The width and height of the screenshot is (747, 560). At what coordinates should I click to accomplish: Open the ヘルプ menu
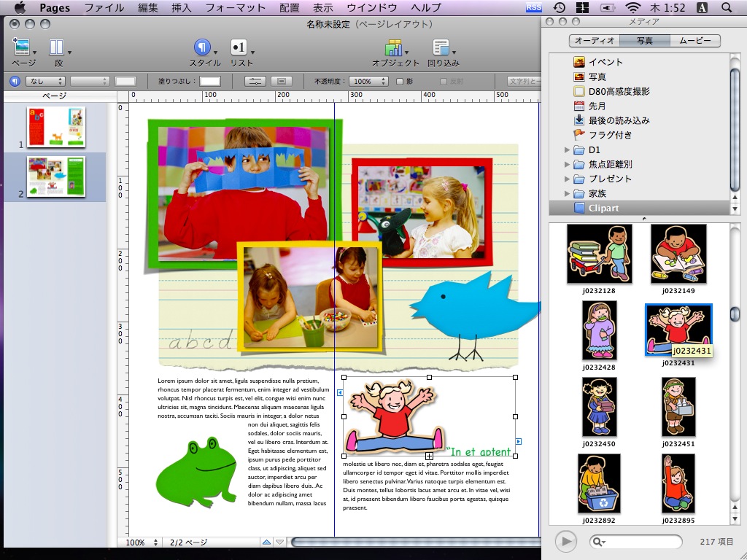coord(426,7)
